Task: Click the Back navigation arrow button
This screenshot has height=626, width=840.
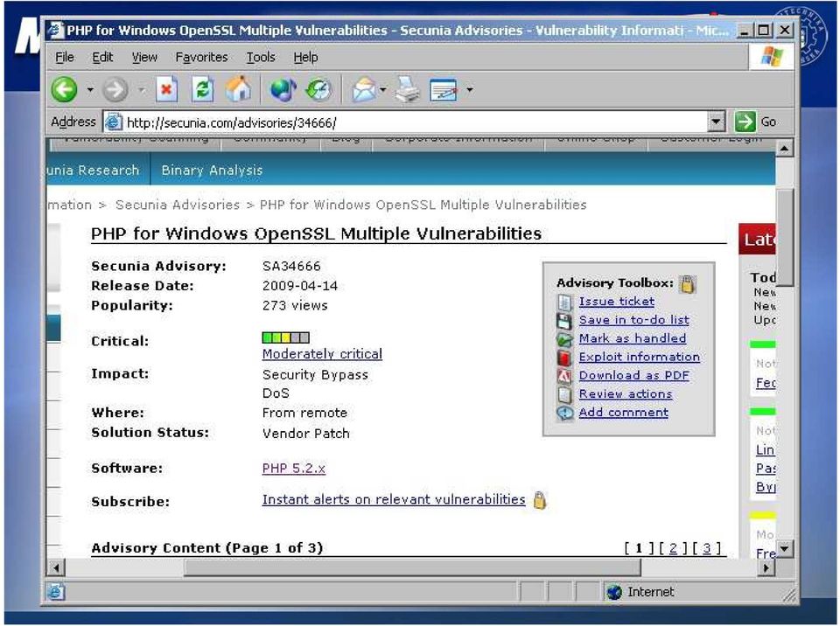Action: [x=64, y=89]
